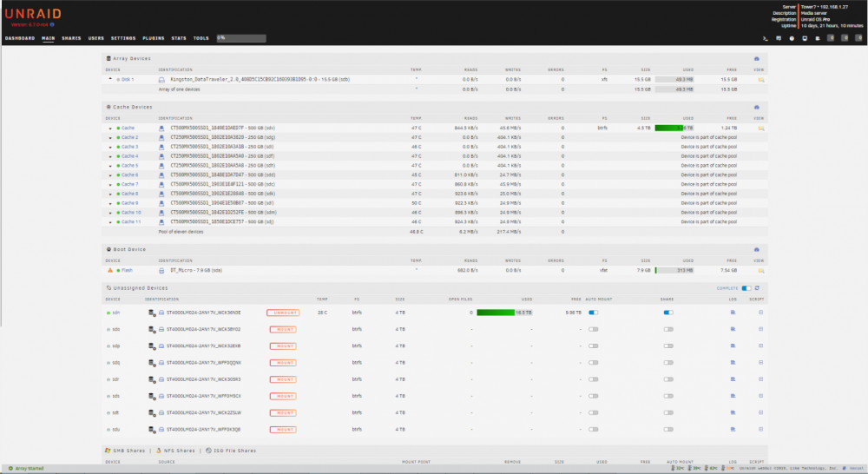Toggle the Complete view switch

pos(746,288)
